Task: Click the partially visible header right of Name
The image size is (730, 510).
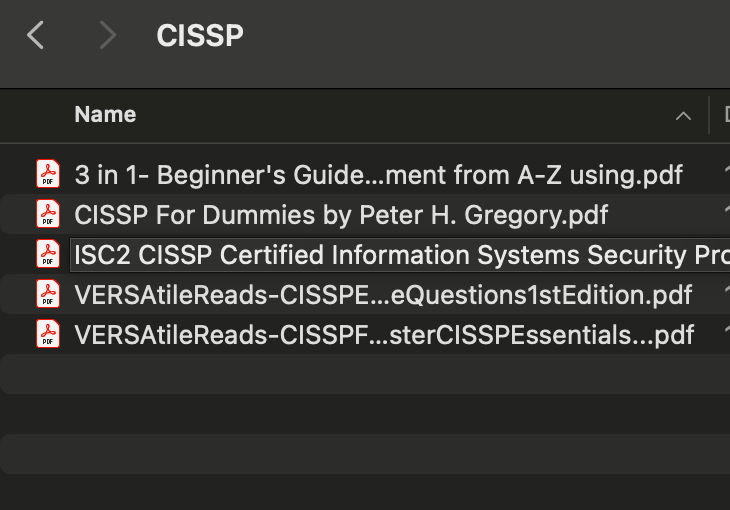Action: (727, 115)
